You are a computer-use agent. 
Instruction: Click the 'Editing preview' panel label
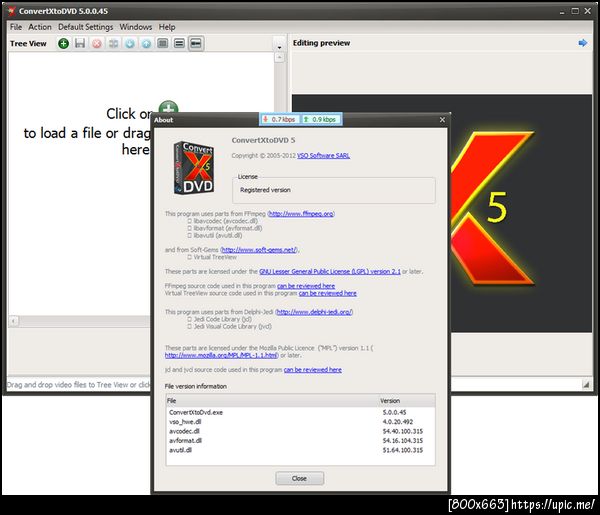click(x=321, y=43)
